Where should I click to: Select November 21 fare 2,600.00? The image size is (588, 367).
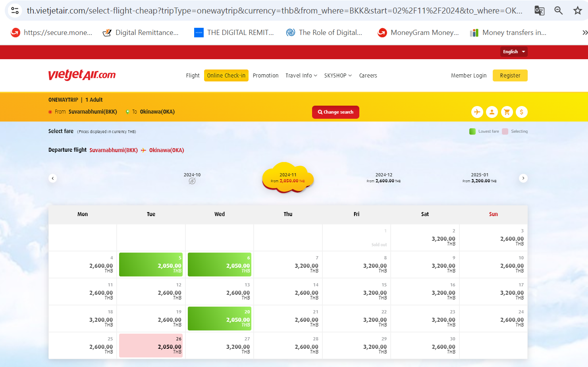(288, 319)
